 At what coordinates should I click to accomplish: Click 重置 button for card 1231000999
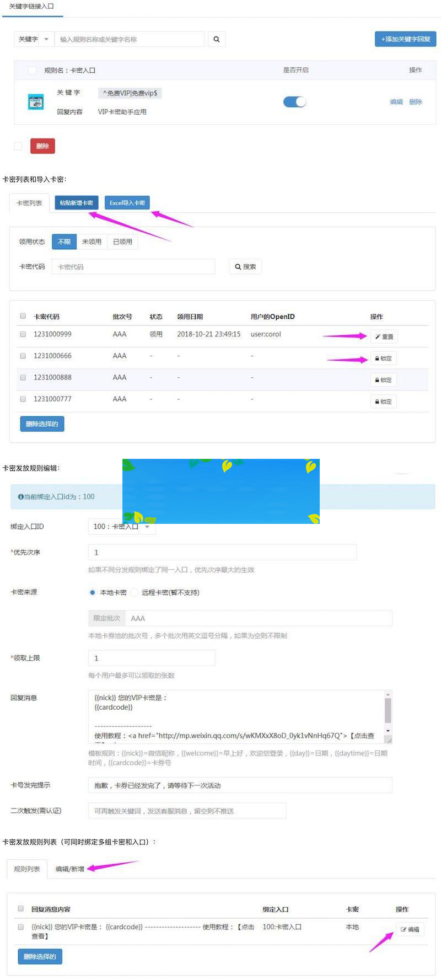[x=384, y=336]
